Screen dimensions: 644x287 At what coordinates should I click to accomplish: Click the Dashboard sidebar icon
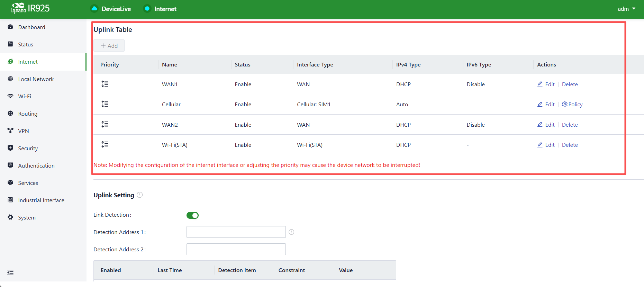10,27
